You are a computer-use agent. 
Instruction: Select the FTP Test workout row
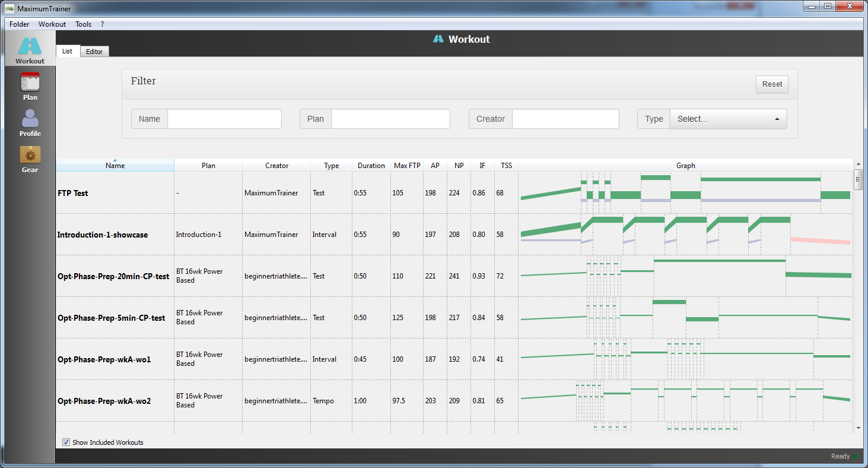[x=454, y=193]
